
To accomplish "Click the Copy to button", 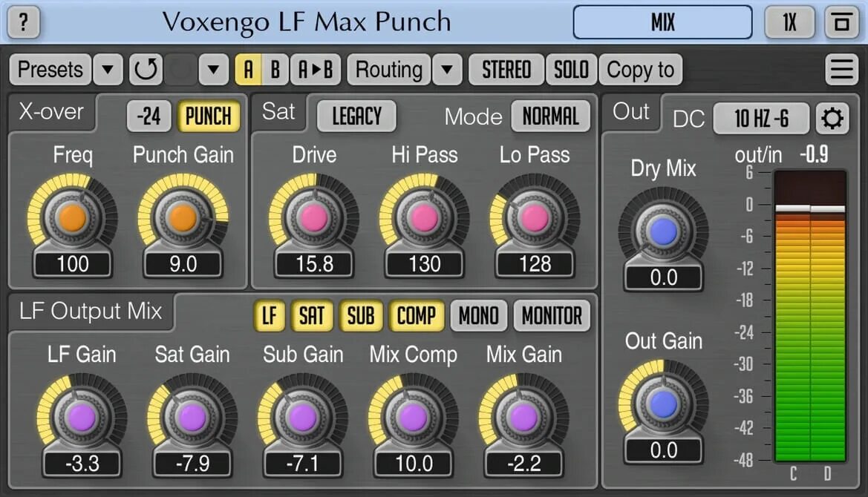I will click(x=641, y=70).
